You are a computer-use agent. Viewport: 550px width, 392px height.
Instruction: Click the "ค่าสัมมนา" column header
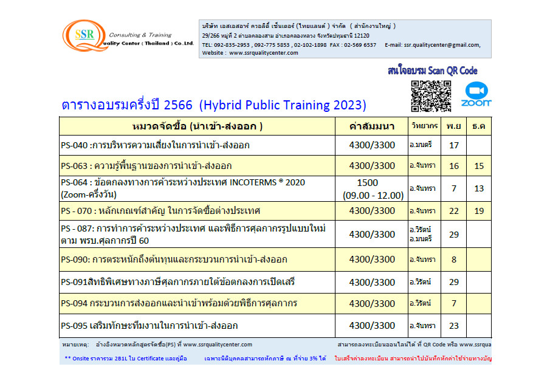(x=372, y=126)
